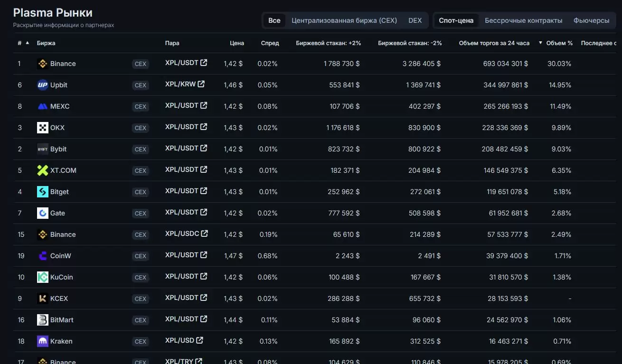Filter by Централизованная биржа (CEX)
Image resolution: width=622 pixels, height=364 pixels.
point(344,20)
